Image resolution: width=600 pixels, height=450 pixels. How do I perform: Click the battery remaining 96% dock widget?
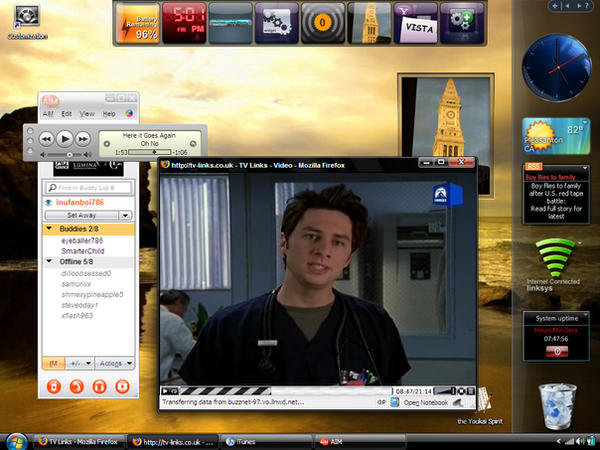(x=137, y=23)
